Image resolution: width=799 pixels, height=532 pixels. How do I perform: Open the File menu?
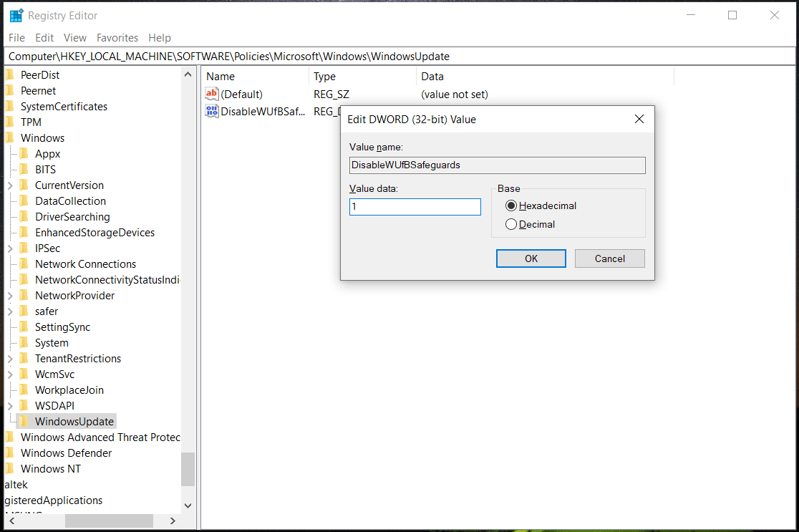pos(16,38)
